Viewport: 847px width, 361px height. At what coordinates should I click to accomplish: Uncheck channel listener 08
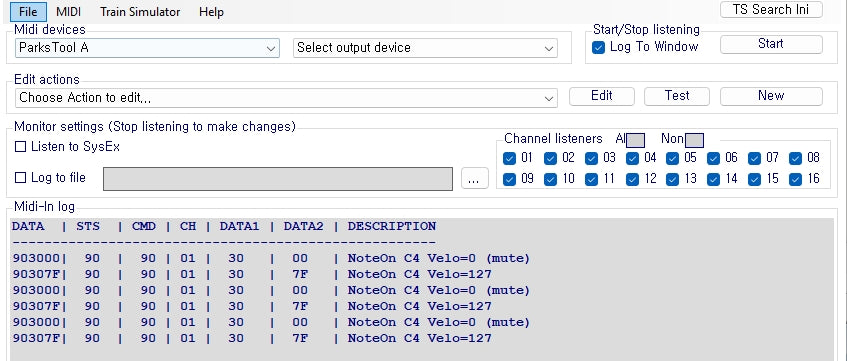tap(795, 158)
